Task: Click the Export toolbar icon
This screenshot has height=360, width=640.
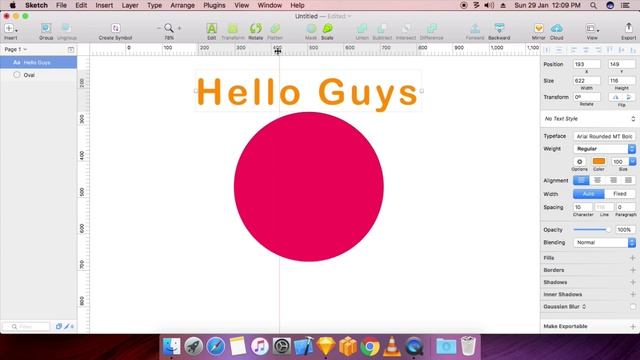Action: [629, 28]
